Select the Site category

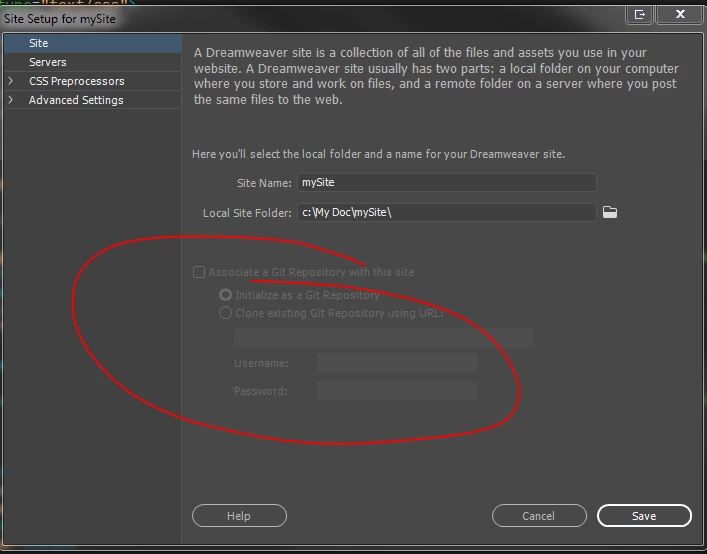92,43
